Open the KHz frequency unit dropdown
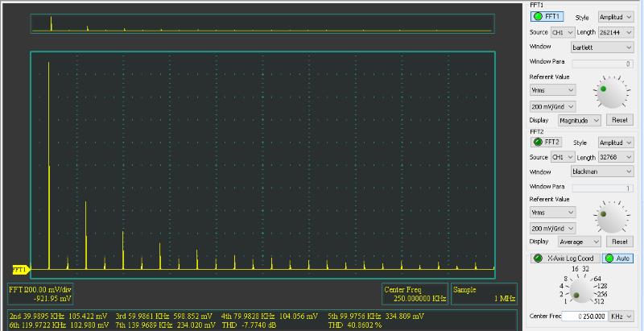The height and width of the screenshot is (331, 644). [x=627, y=317]
